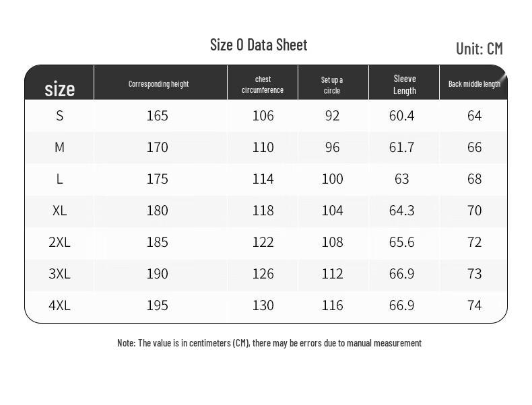Viewport: 532px width, 405px height.
Task: Select the "size" column header
Action: (59, 89)
